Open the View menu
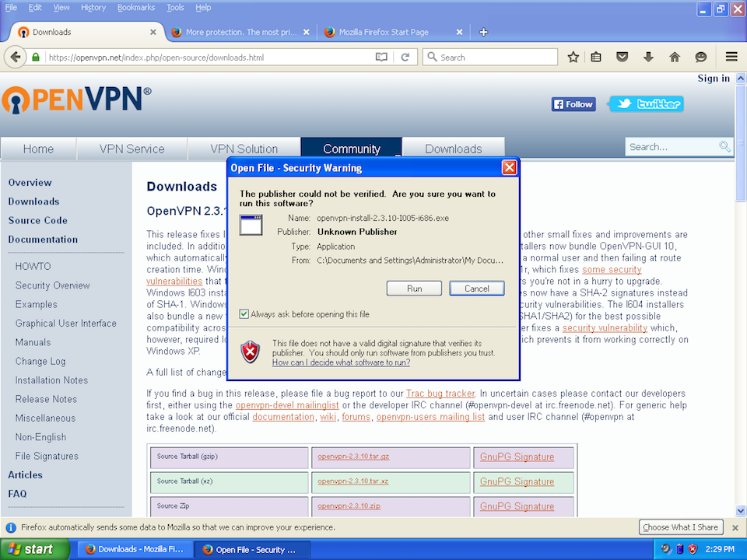This screenshot has width=747, height=560. 61,8
